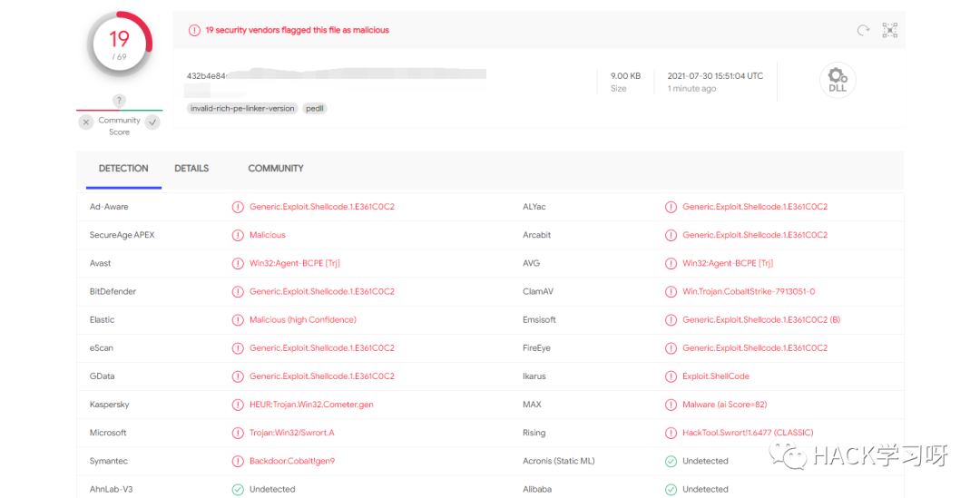Select Symantec result Backdoor.Cobalt!gen9
The height and width of the screenshot is (498, 980).
tap(292, 461)
